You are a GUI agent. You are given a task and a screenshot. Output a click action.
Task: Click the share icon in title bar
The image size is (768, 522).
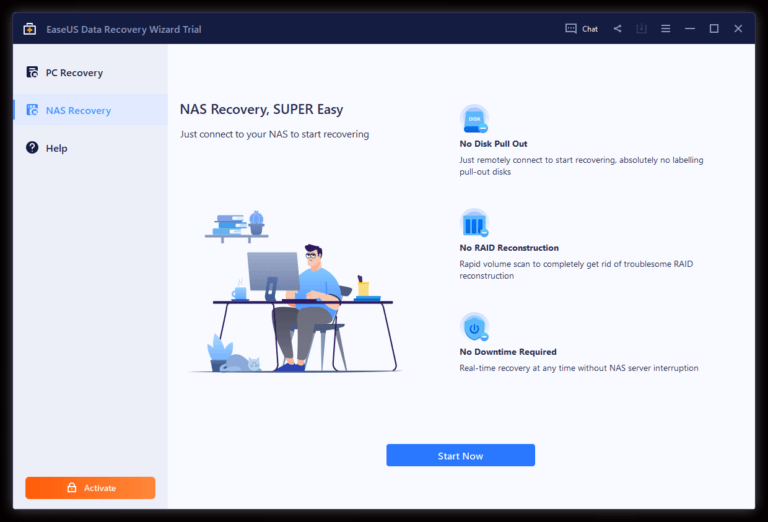point(617,29)
